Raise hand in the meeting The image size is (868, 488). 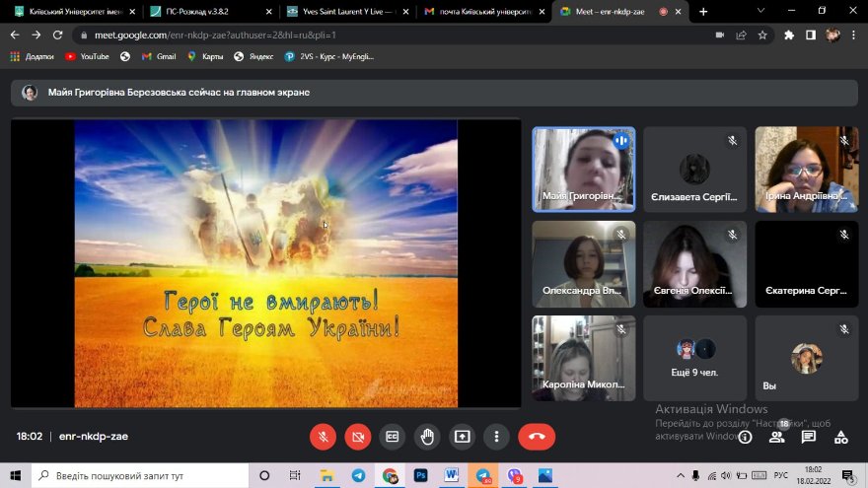pos(427,436)
